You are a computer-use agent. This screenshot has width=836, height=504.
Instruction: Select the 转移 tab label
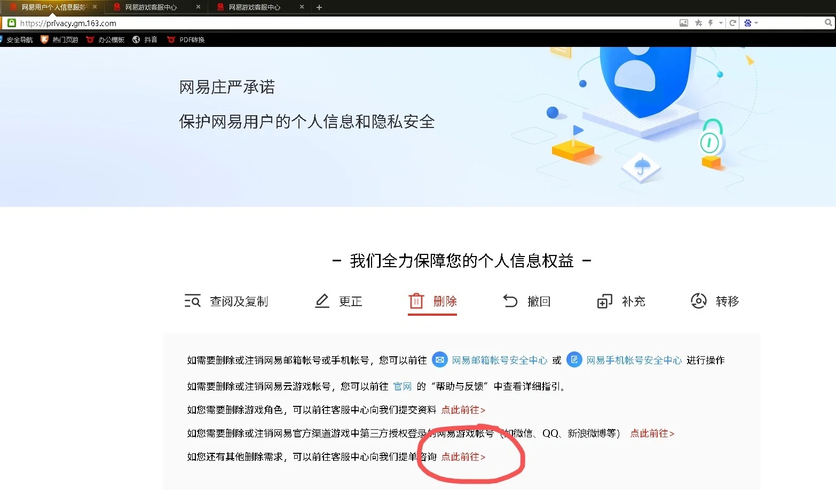click(728, 301)
